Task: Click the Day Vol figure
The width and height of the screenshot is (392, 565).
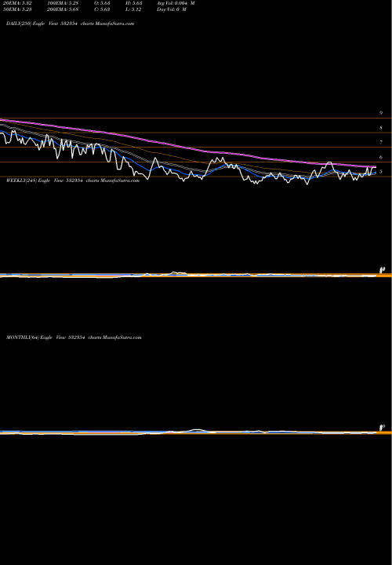Action: [x=172, y=9]
